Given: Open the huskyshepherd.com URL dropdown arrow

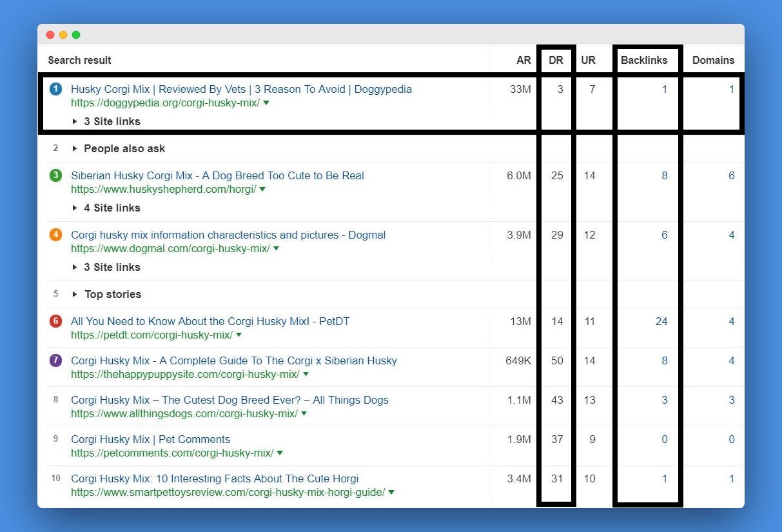Looking at the screenshot, I should point(262,190).
